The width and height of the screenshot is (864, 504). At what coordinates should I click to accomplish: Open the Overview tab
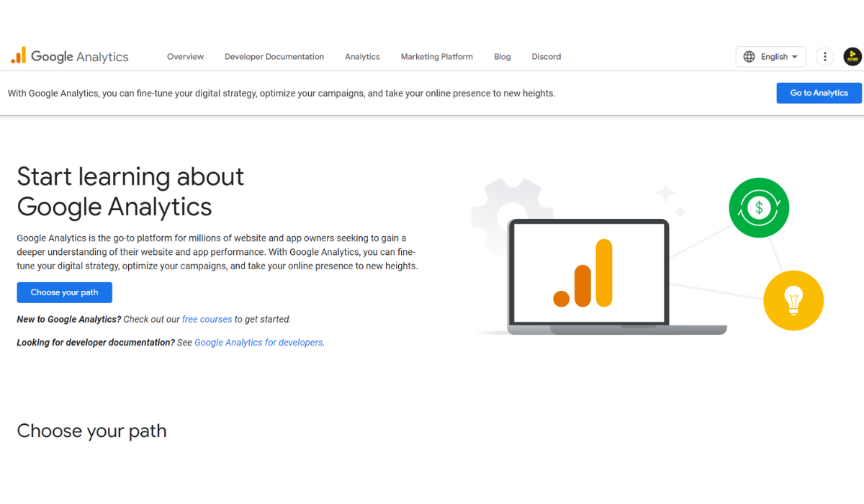point(185,57)
